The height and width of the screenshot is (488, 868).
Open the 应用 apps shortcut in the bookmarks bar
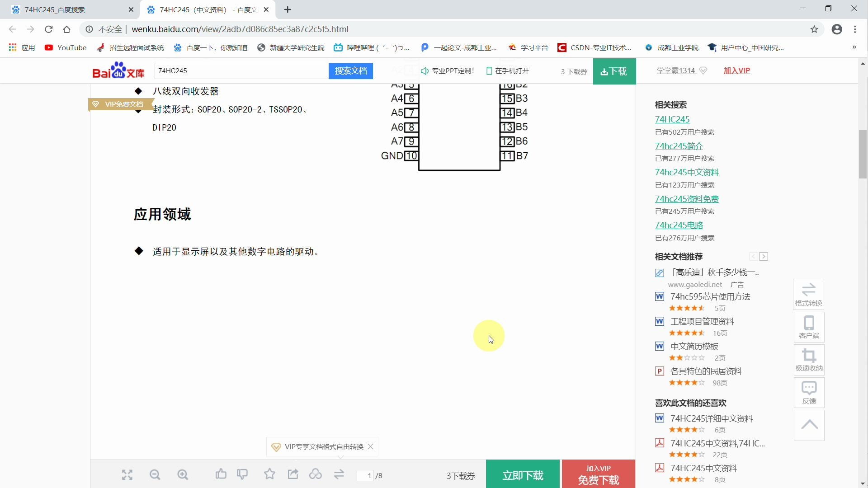point(22,47)
